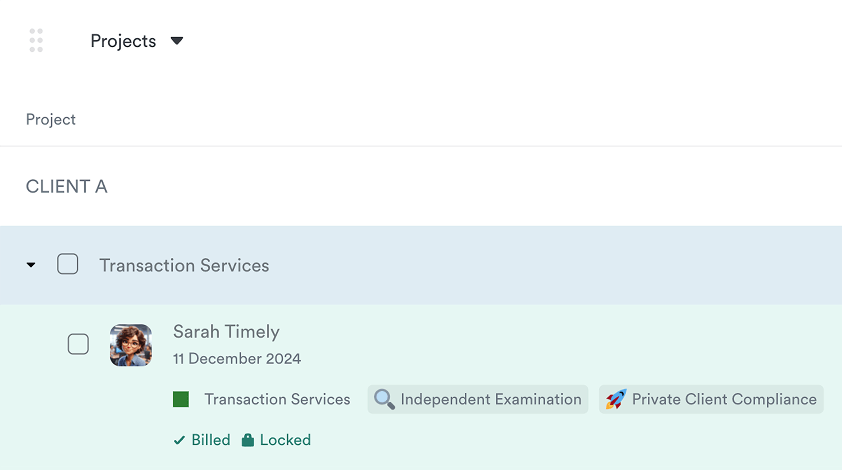
Task: Click the Transaction Services entry project label
Action: (277, 400)
